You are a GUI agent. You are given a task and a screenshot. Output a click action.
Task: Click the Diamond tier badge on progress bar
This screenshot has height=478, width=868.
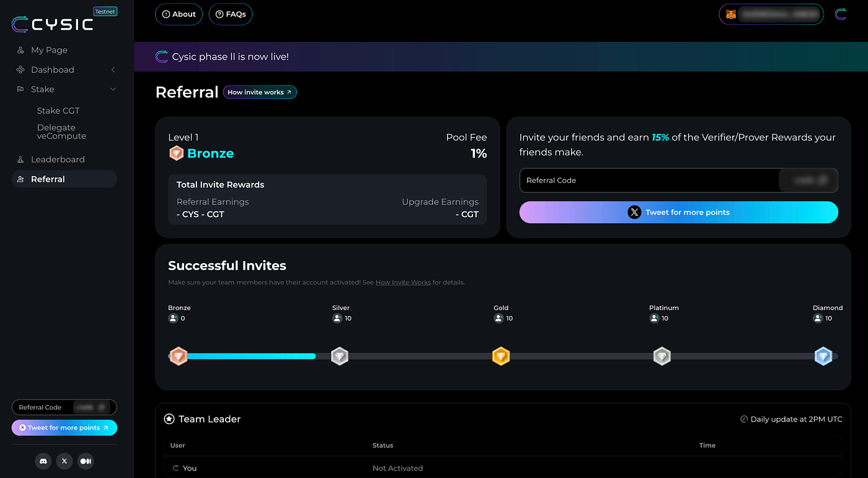(x=823, y=356)
